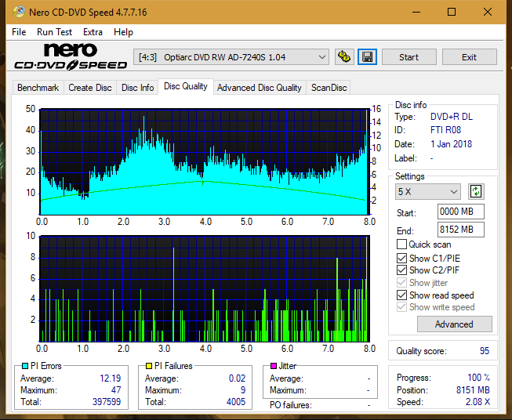
Task: Toggle Show C2/PIF checkbox
Action: tap(401, 270)
